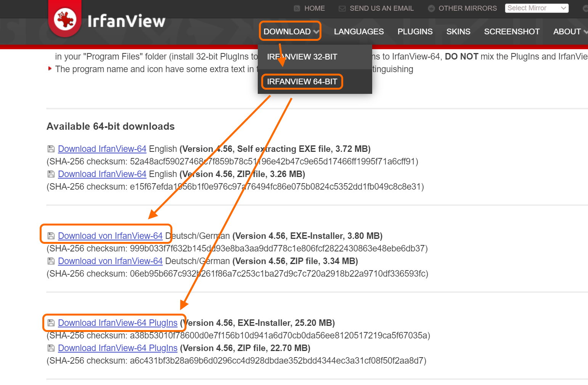Download IrfanView-64 PlugIns EXE-Installer link
588x385 pixels.
coord(117,323)
